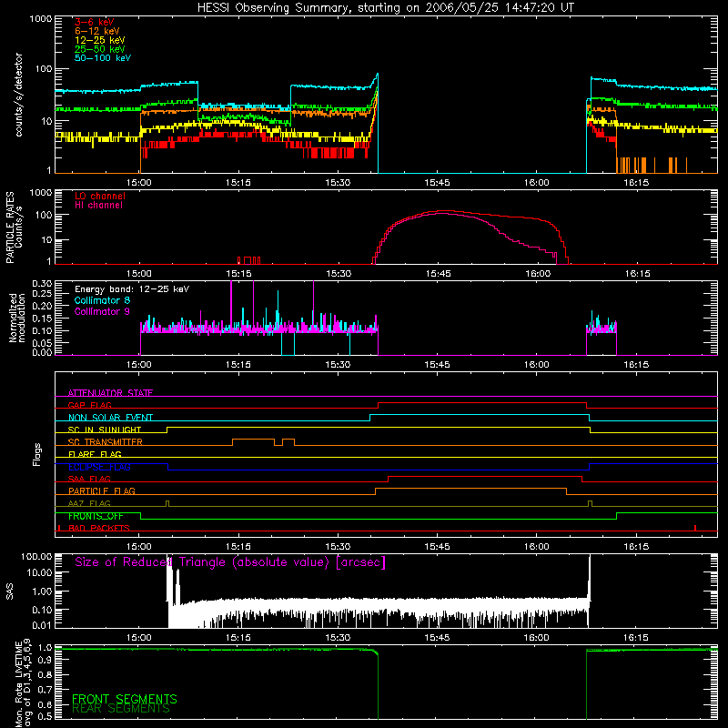Click the LO channel legend label
Image resolution: width=728 pixels, height=728 pixels.
click(x=100, y=196)
